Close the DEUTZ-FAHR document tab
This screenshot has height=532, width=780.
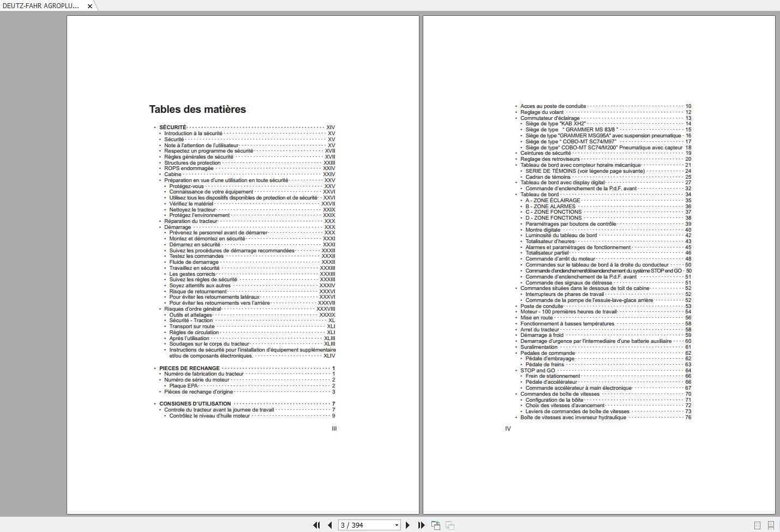click(x=90, y=6)
